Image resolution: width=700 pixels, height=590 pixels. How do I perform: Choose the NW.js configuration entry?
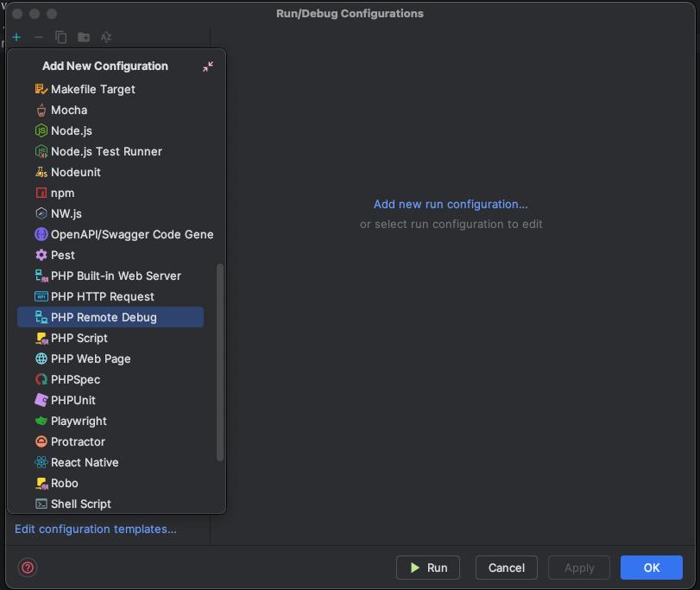click(110, 213)
